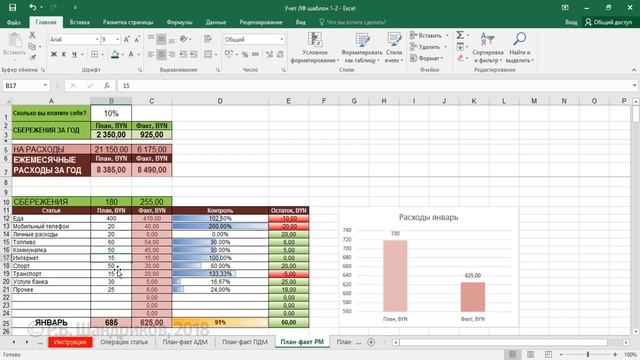Click the Clear eraser icon in editing group

pyautogui.click(x=460, y=58)
